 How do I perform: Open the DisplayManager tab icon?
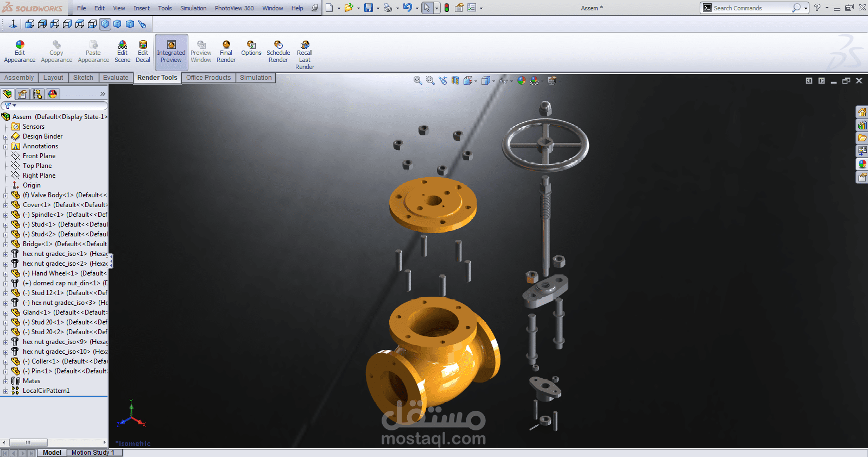(53, 94)
